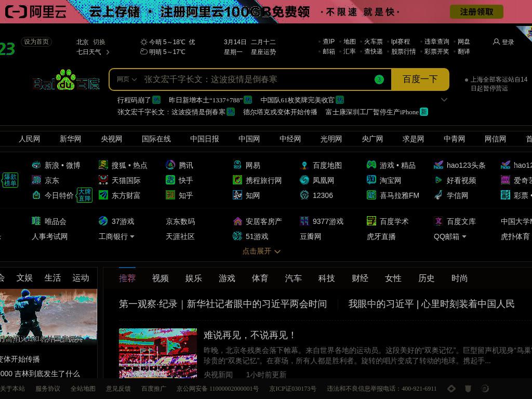This screenshot has height=399, width=532.
Task: Open hot topic 行程码崩了
Action: pyautogui.click(x=134, y=100)
